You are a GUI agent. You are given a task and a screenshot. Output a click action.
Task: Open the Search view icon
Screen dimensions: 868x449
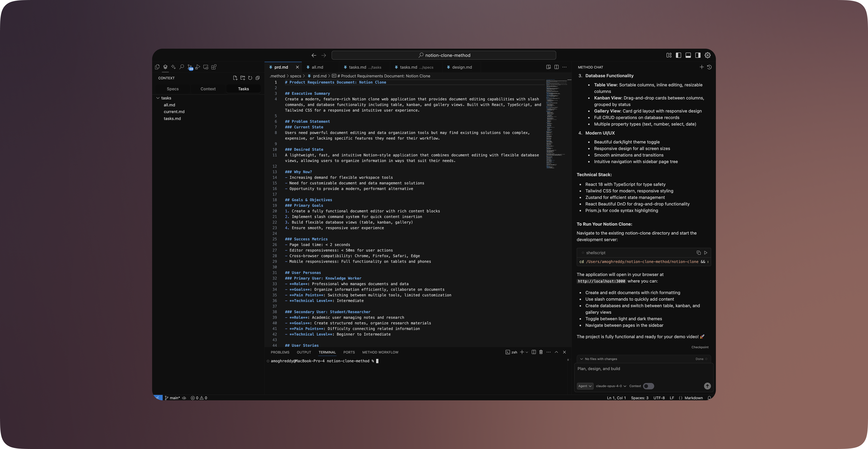182,67
